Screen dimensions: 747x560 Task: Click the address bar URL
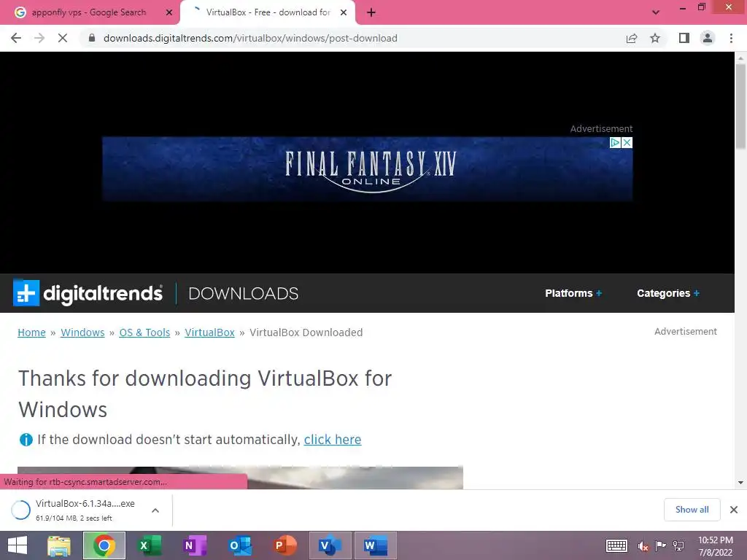(x=251, y=38)
